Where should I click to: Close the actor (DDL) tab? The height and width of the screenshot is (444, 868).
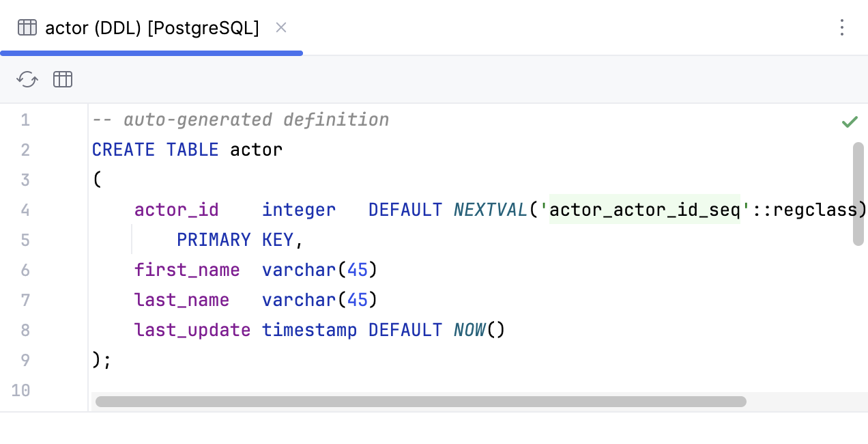pyautogui.click(x=281, y=27)
